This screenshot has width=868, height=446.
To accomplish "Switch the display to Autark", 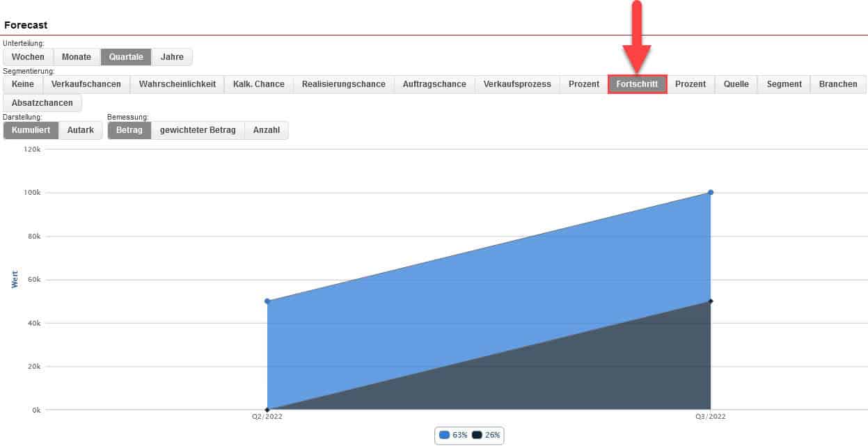I will tap(81, 130).
